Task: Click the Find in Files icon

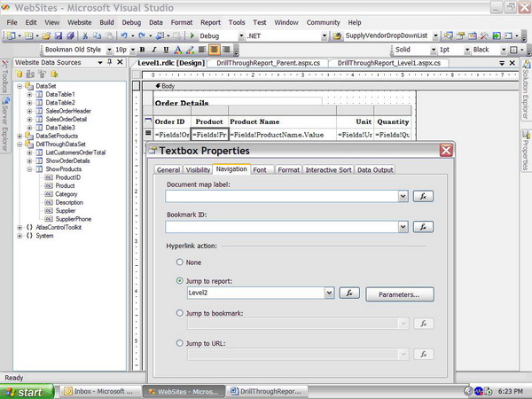Action: [337, 35]
